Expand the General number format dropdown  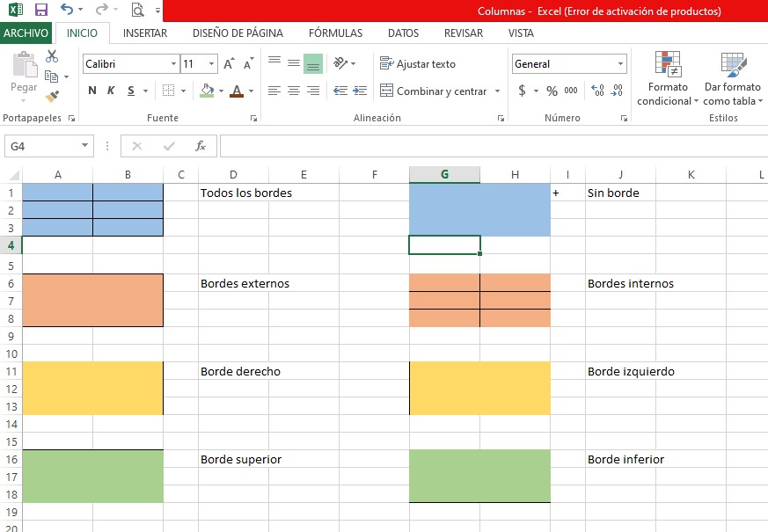[620, 64]
